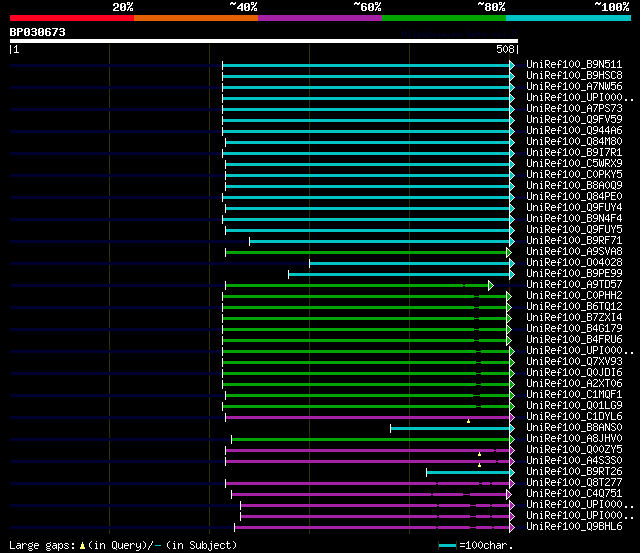The image size is (640, 553).
Task: Select the query name BP030673
Action: tap(38, 32)
